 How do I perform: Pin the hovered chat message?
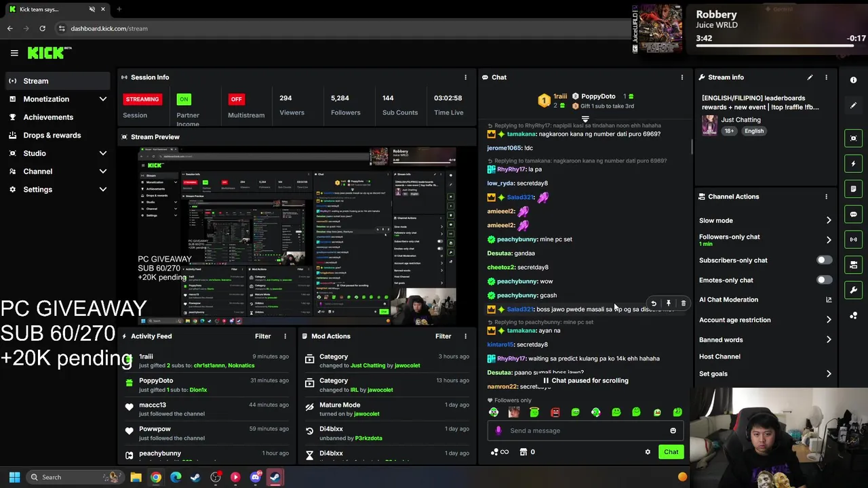tap(668, 304)
